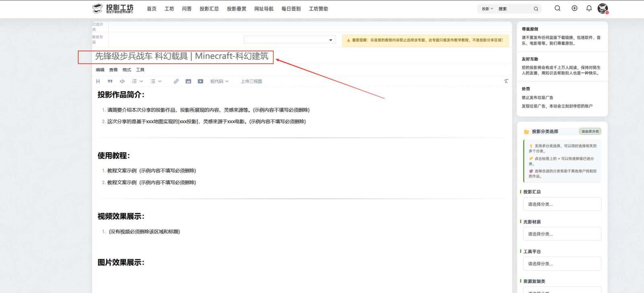Click the 资源复制类 section label
The width and height of the screenshot is (644, 293).
click(534, 281)
